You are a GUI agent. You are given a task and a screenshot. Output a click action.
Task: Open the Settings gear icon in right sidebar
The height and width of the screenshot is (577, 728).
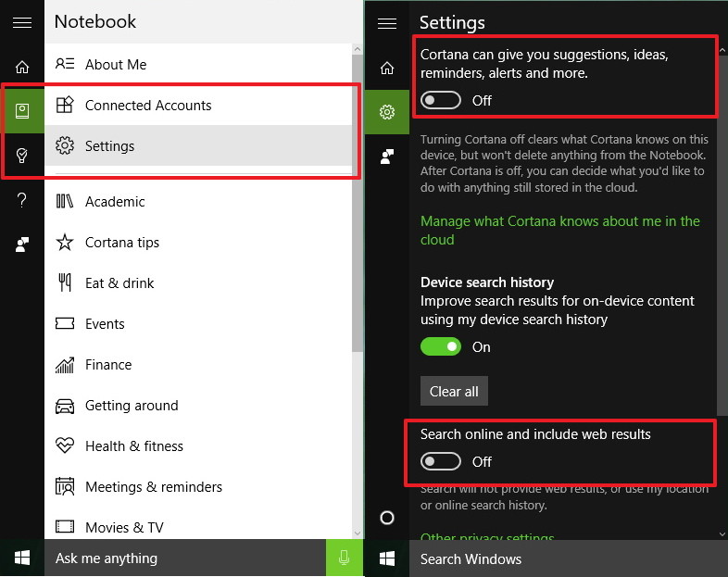[387, 112]
